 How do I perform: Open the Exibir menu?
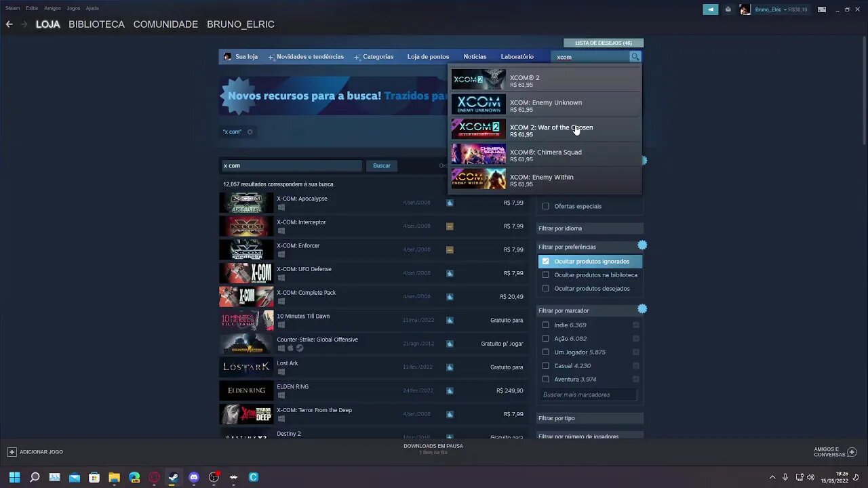click(x=32, y=8)
